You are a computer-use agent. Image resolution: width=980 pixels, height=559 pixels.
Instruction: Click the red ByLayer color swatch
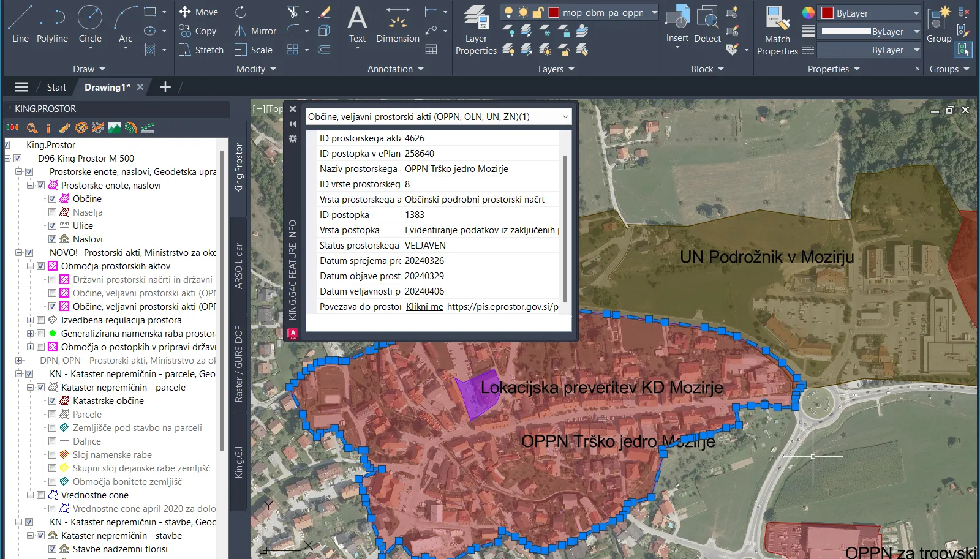click(827, 13)
